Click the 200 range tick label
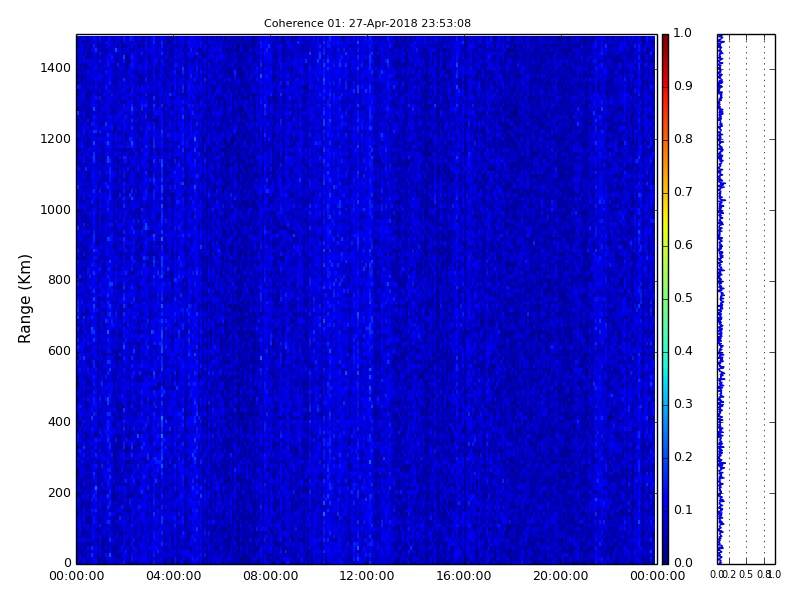Screen dimensions: 800x600 point(59,493)
